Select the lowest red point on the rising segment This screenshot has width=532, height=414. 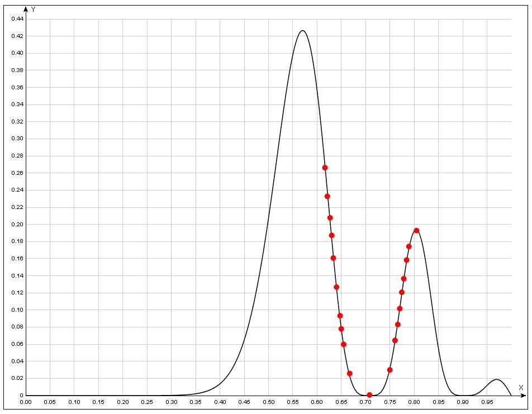pos(389,370)
